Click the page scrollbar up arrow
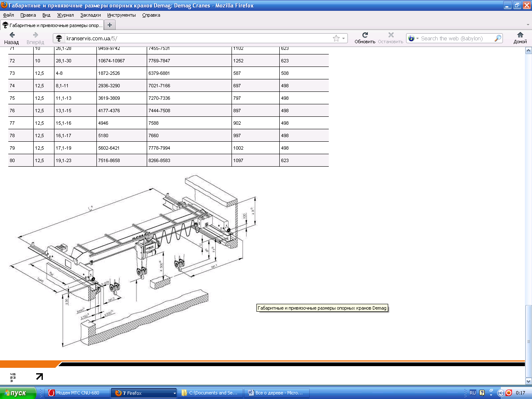 coord(528,51)
